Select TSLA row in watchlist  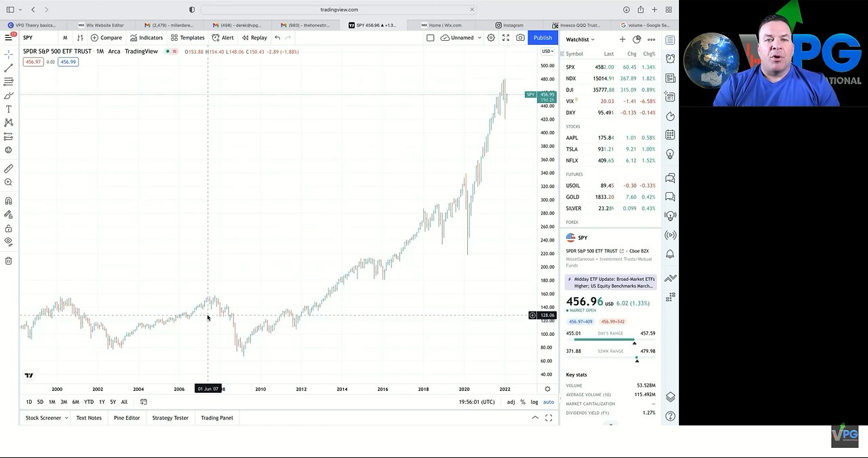(x=611, y=149)
